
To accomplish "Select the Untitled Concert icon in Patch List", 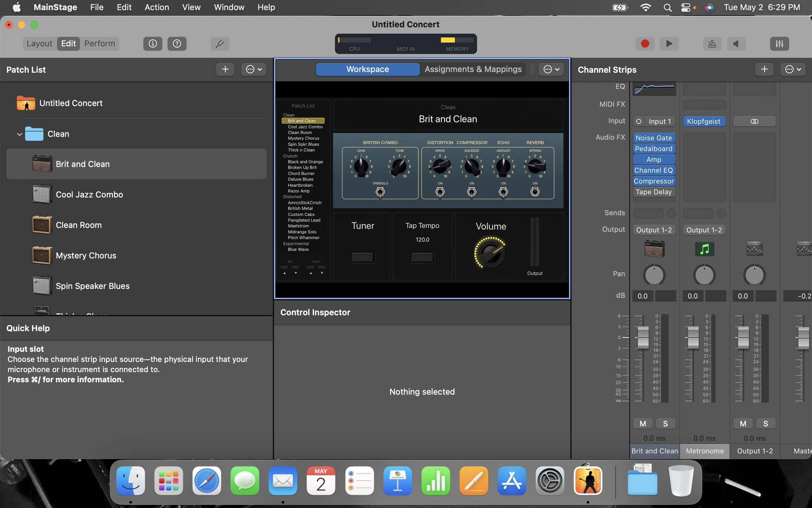I will pos(26,103).
